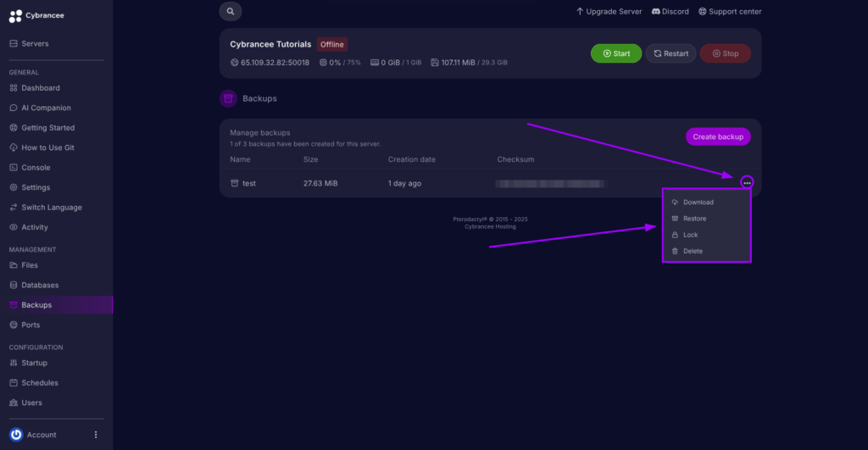Open Databases page

point(34,286)
